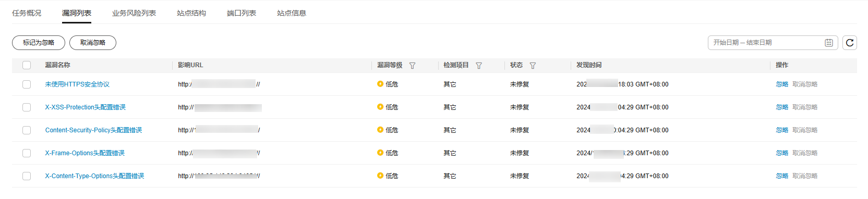The width and height of the screenshot is (868, 199).
Task: Click 低危 severity icon of X-Content-Type-Options row
Action: 380,176
